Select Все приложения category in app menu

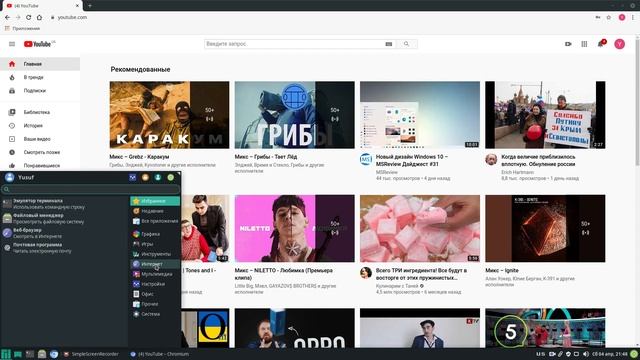click(155, 221)
